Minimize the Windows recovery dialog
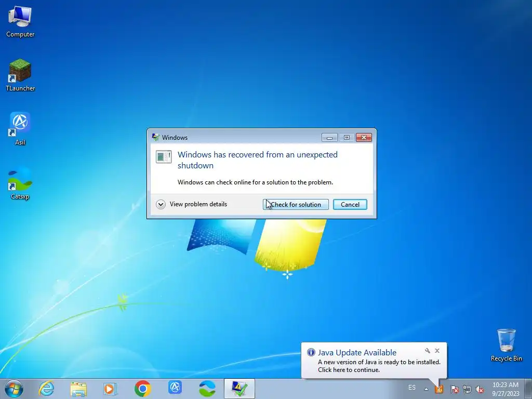The height and width of the screenshot is (399, 532). (x=329, y=137)
